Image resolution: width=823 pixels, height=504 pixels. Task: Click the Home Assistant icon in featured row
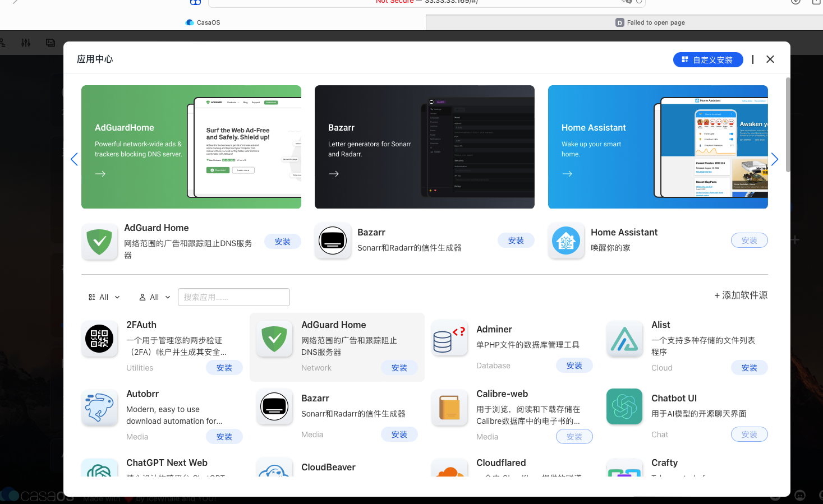coord(566,241)
